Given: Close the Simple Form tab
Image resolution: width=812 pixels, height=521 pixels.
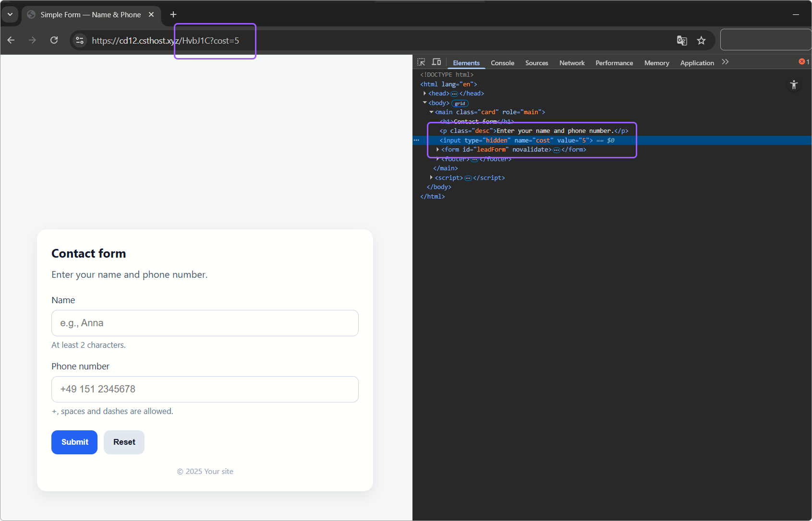Looking at the screenshot, I should click(151, 14).
